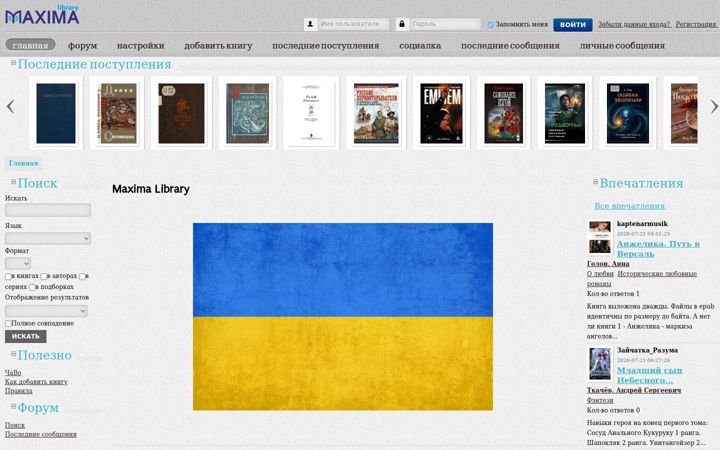This screenshot has width=720, height=450.
Task: Show next books with right carousel arrow
Action: coord(714,107)
